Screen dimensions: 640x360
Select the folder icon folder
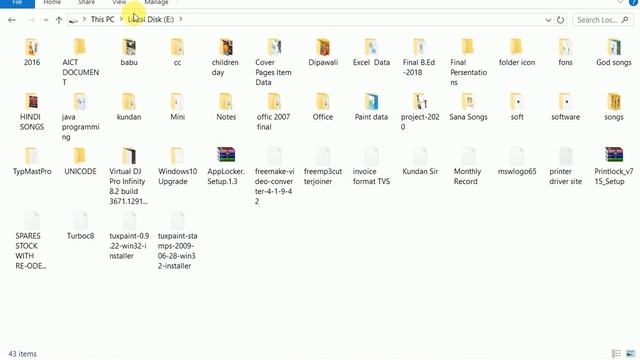pyautogui.click(x=517, y=52)
